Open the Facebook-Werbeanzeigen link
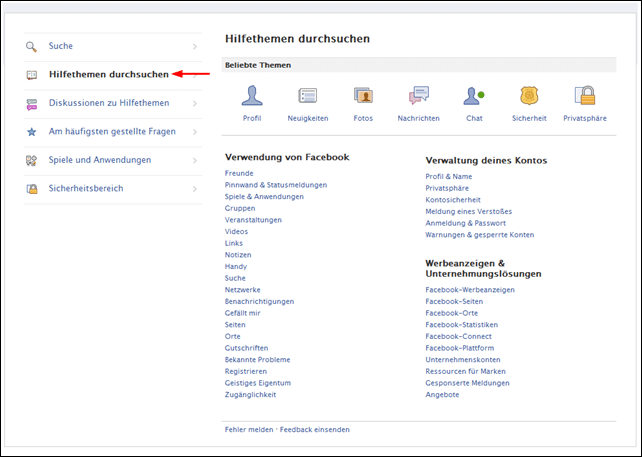The width and height of the screenshot is (642, 457). tap(470, 290)
